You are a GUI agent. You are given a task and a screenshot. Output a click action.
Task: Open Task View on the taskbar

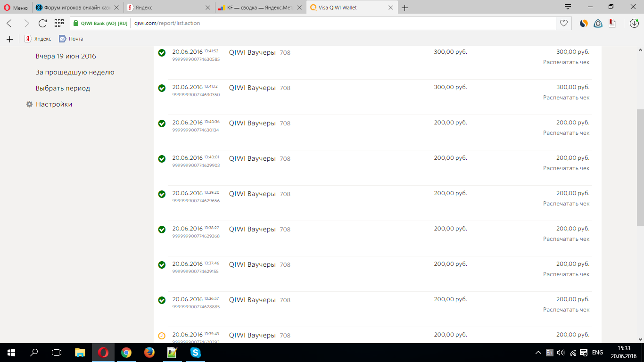point(57,353)
